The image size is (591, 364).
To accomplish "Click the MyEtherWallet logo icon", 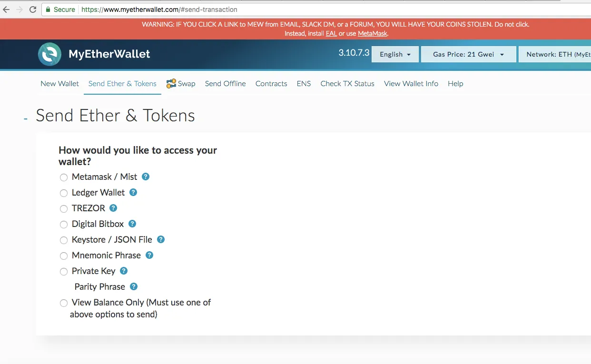I will [49, 54].
